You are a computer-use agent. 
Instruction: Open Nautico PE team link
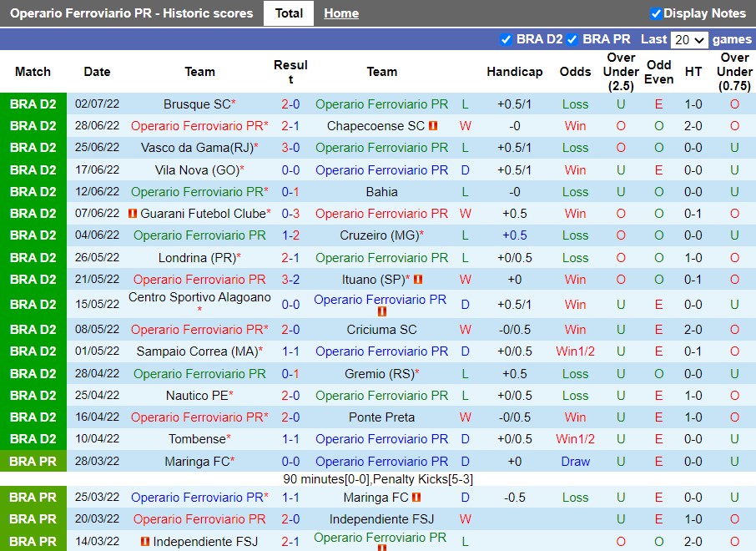(x=197, y=396)
